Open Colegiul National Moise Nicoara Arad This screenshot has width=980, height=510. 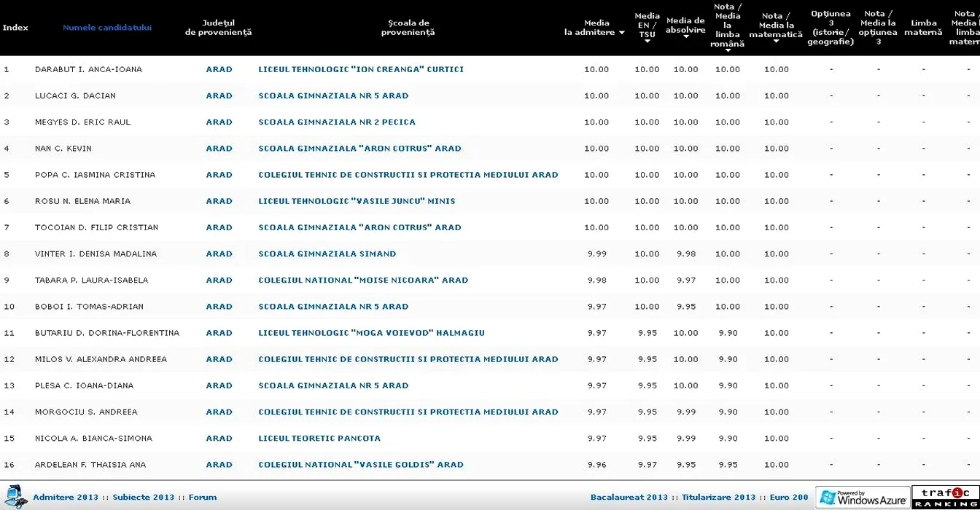point(363,280)
